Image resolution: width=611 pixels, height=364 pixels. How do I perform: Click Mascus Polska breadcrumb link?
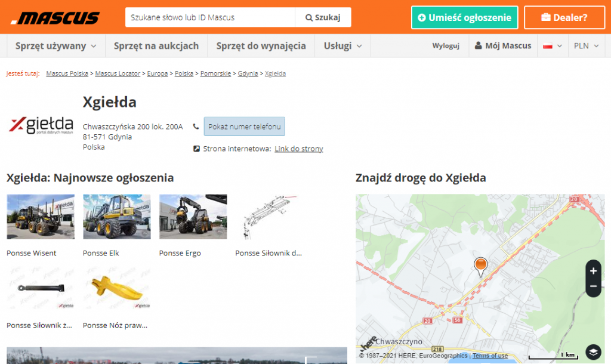[x=67, y=73]
